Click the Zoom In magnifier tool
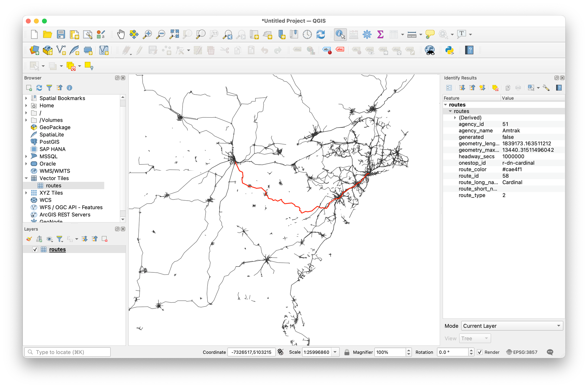Image resolution: width=588 pixels, height=388 pixels. [x=147, y=34]
